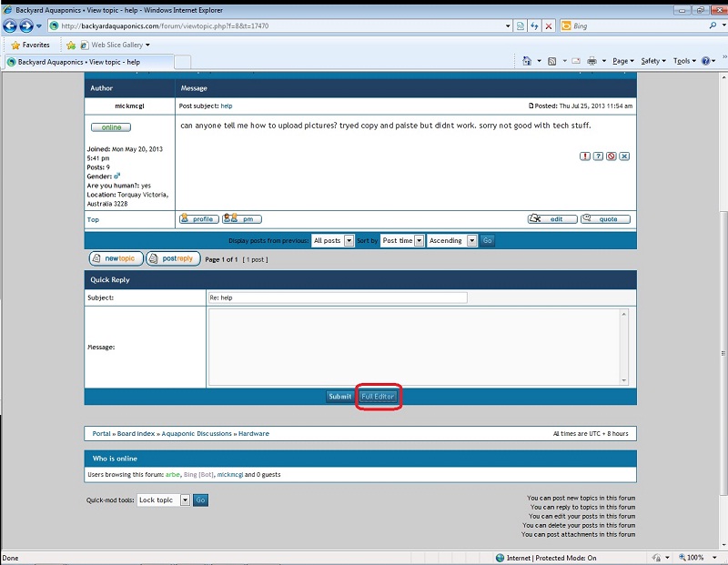728x565 pixels.
Task: Click the delete post X icon
Action: tap(624, 156)
